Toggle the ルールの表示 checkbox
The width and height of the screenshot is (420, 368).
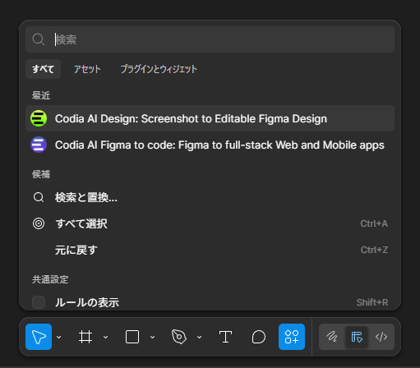coord(39,302)
